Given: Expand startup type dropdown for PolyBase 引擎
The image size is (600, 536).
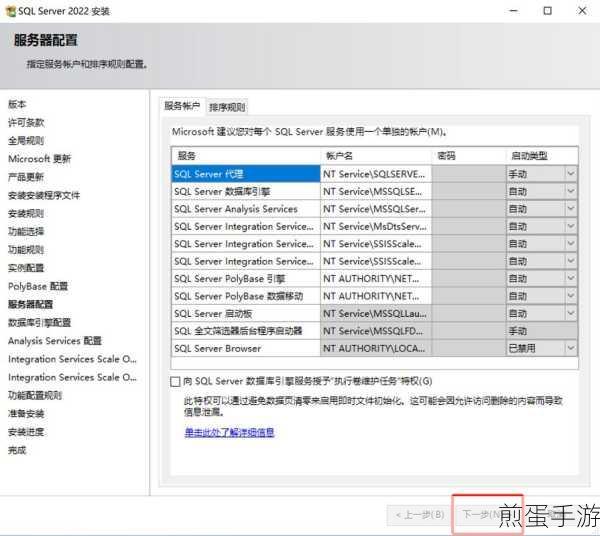Looking at the screenshot, I should click(571, 279).
